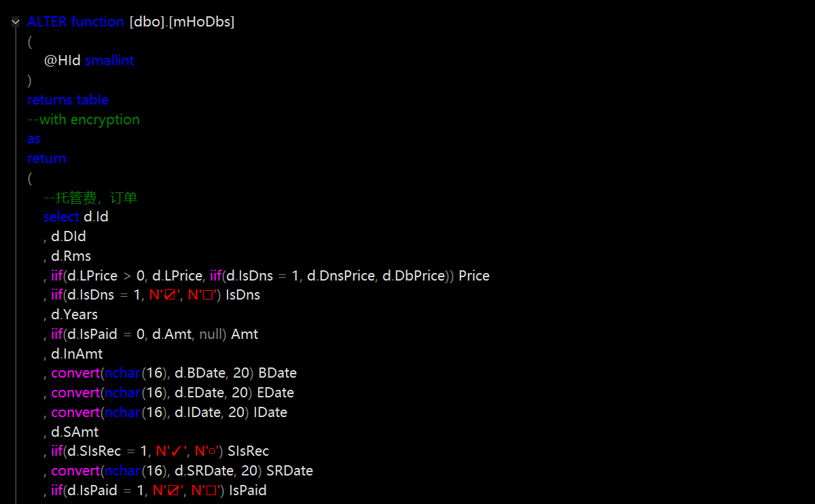Screen dimensions: 815x504
Task: Click the Price column alias
Action: pyautogui.click(x=474, y=276)
